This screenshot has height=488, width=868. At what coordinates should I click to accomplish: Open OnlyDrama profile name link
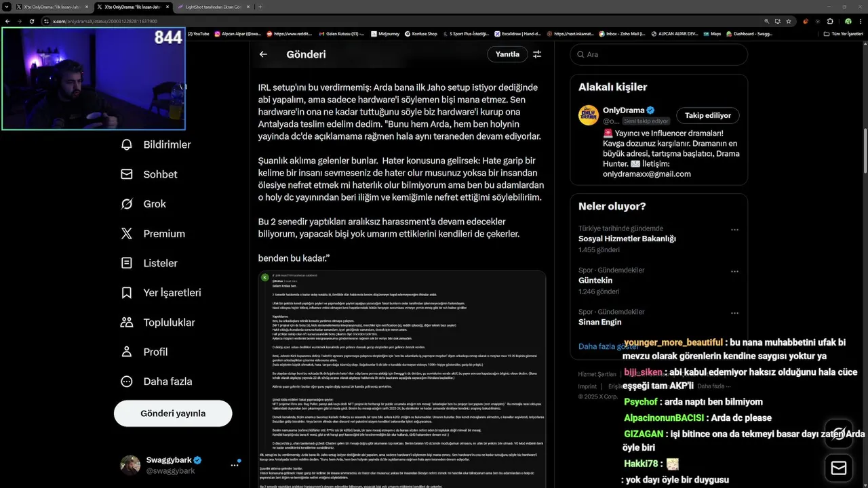[623, 110]
